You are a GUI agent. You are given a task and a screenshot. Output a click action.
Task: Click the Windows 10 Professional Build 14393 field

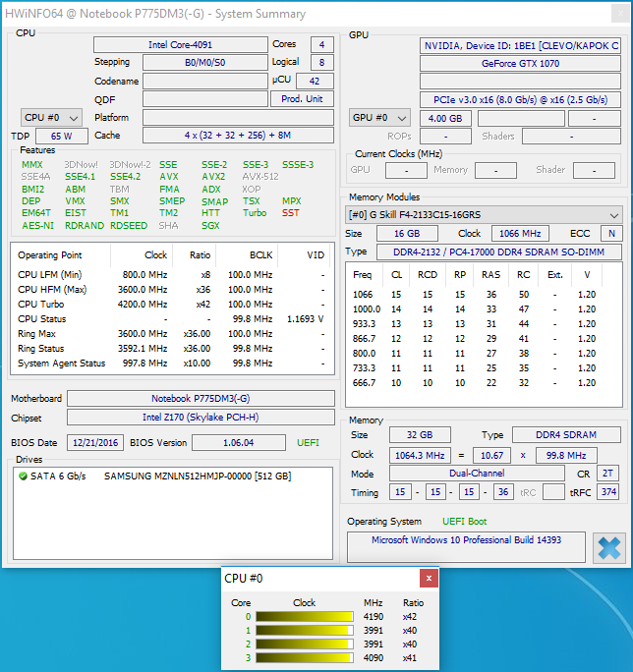466,547
